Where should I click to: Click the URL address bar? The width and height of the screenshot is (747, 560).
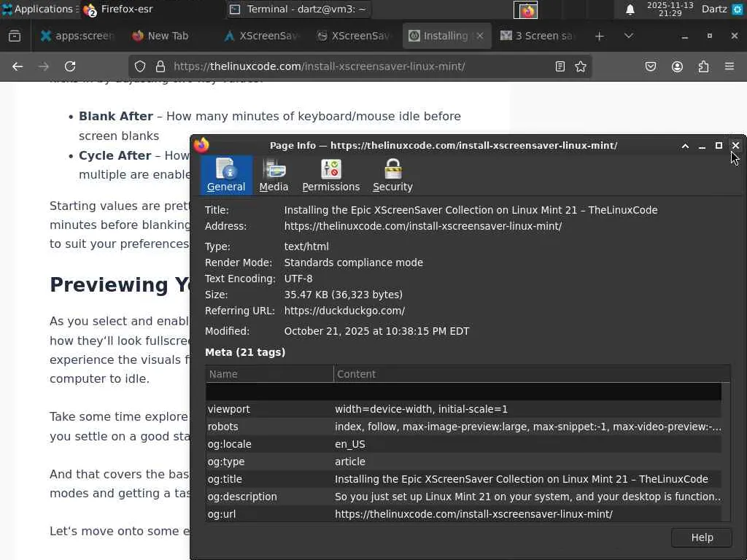(360, 66)
